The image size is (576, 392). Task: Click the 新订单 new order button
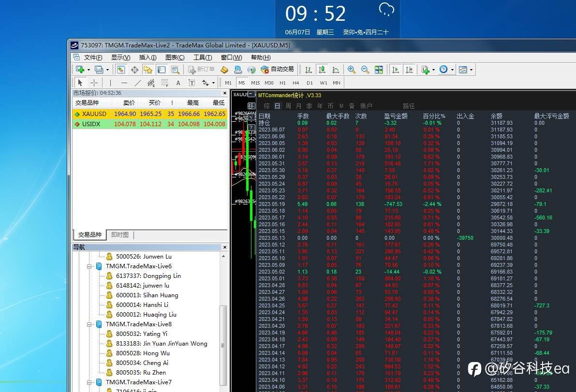(201, 69)
